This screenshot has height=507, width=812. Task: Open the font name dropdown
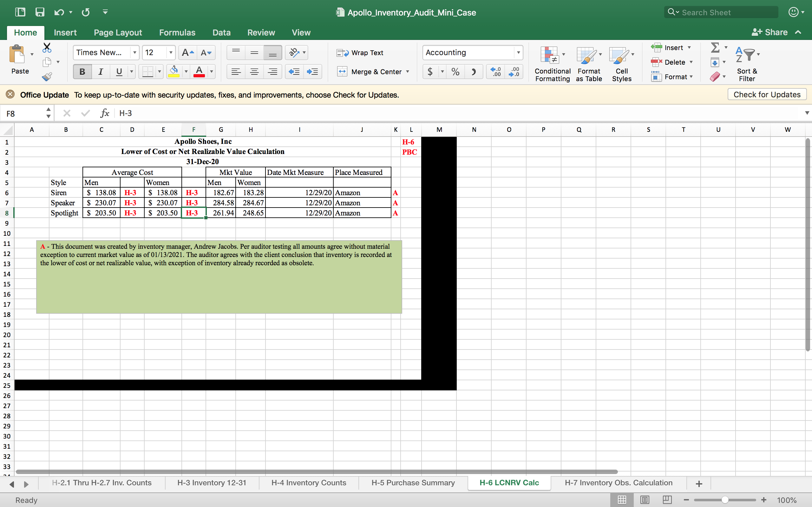(x=134, y=53)
